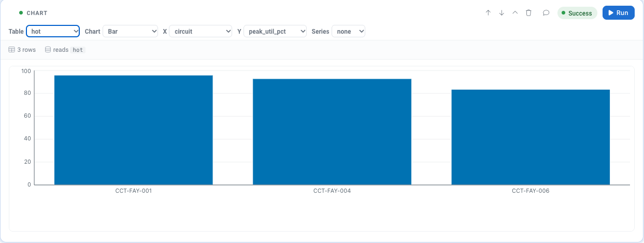Click the 20 value on the y-axis

[x=27, y=162]
